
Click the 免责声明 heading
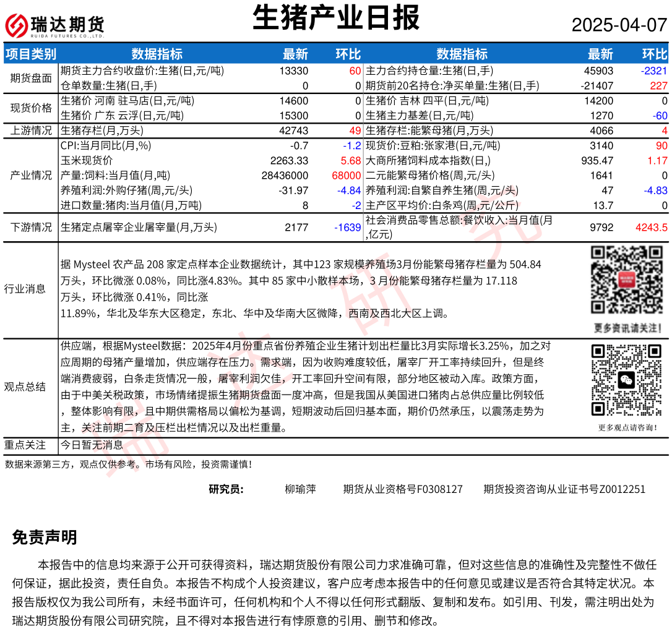[45, 537]
